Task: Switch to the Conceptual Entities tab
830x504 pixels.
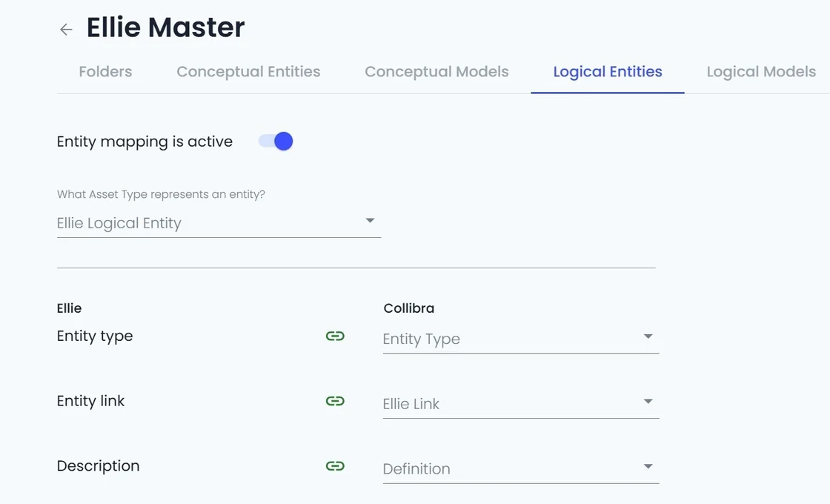Action: (248, 71)
